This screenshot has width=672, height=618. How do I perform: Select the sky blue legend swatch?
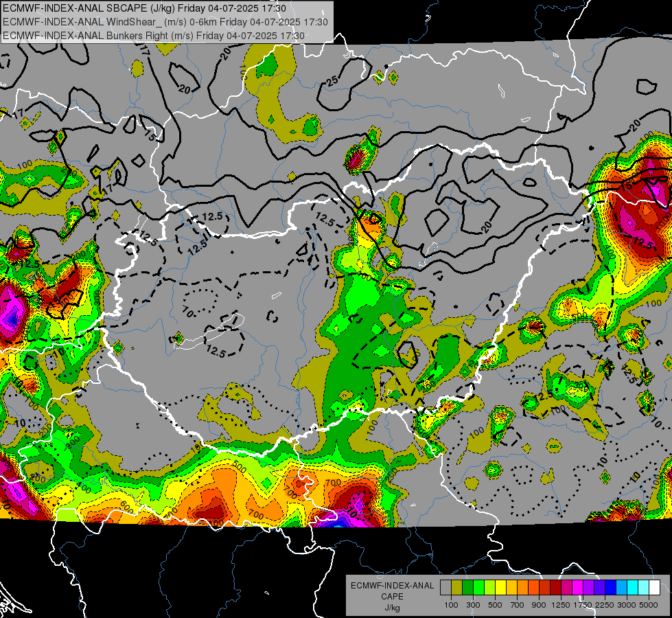coord(622,588)
